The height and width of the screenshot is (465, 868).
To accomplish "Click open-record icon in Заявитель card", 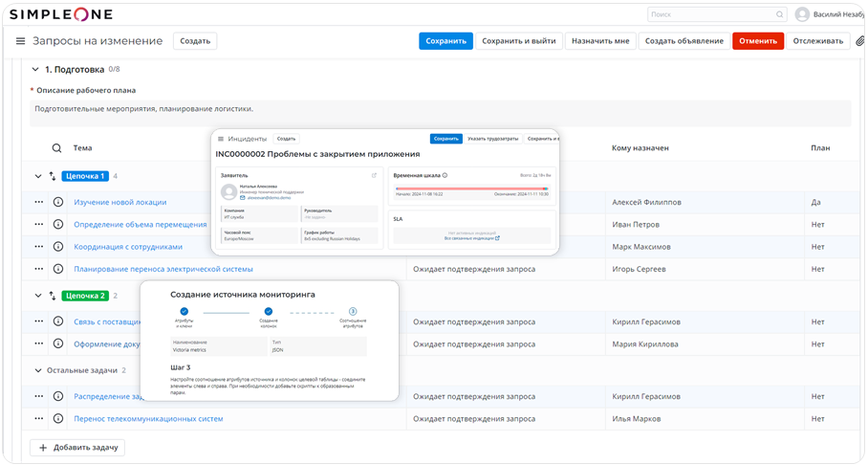I will (374, 175).
